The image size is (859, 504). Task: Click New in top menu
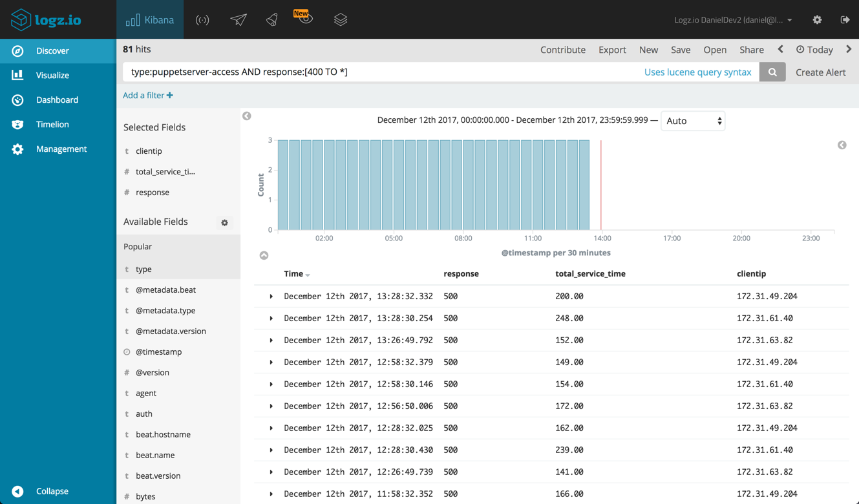point(648,50)
